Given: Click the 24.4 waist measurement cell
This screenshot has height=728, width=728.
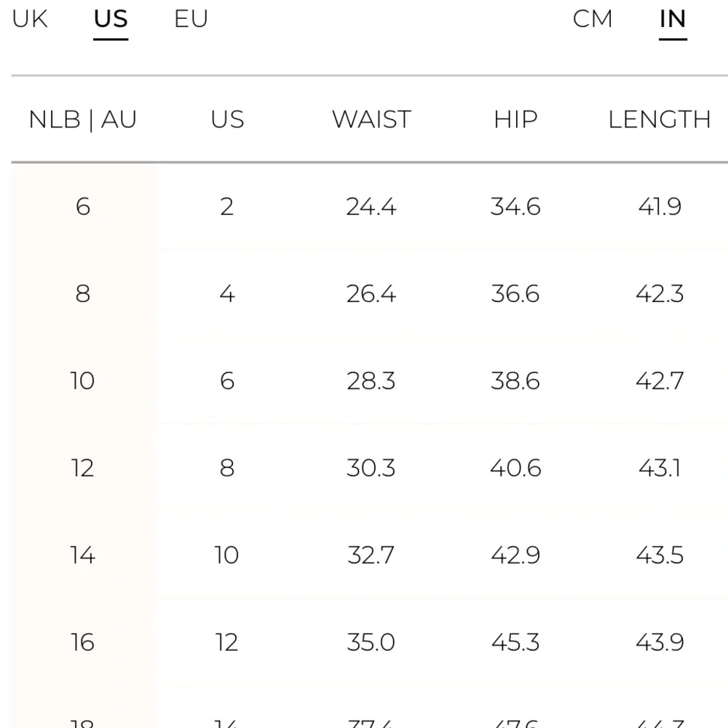Looking at the screenshot, I should coord(371,207).
